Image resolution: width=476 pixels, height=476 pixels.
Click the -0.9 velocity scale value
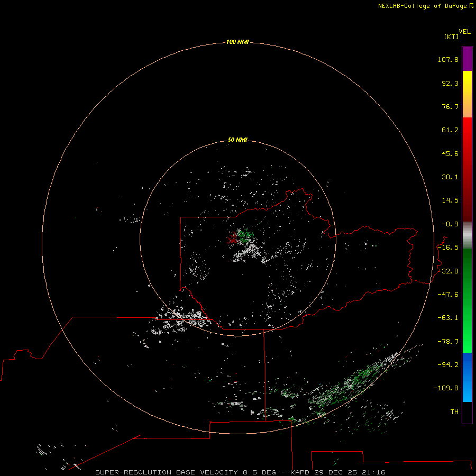coord(450,224)
